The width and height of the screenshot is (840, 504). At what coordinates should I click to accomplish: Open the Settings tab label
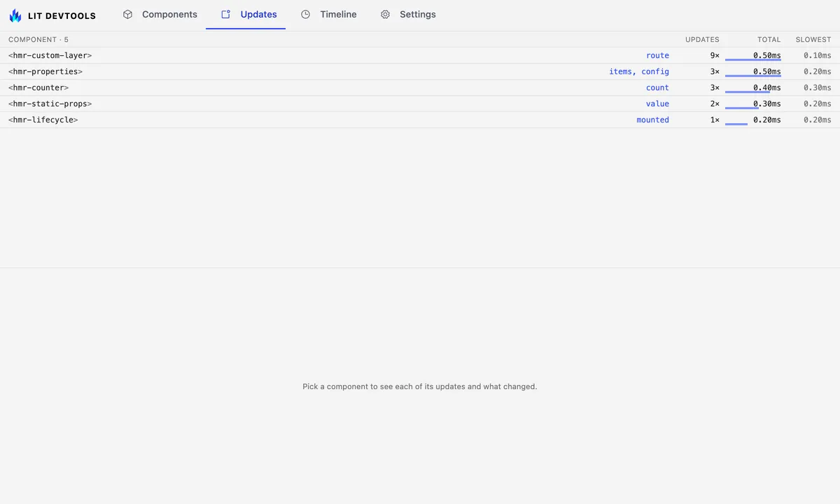[x=418, y=14]
